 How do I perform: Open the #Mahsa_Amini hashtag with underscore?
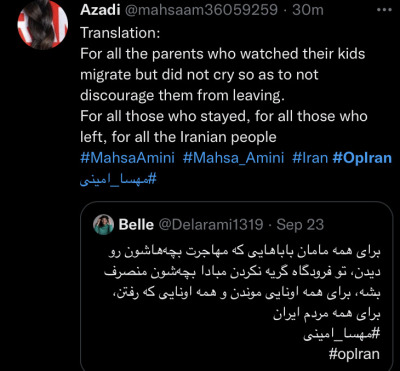233,158
